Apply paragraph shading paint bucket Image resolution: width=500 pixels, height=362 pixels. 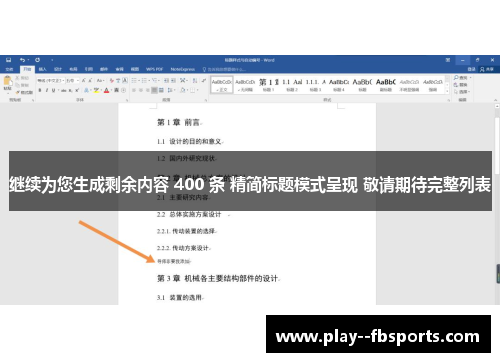(x=183, y=90)
